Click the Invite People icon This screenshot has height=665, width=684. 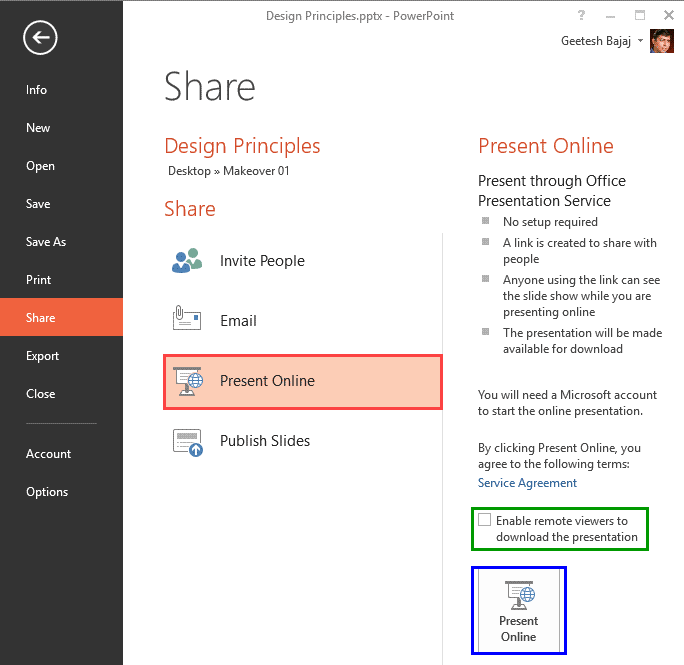(x=187, y=261)
